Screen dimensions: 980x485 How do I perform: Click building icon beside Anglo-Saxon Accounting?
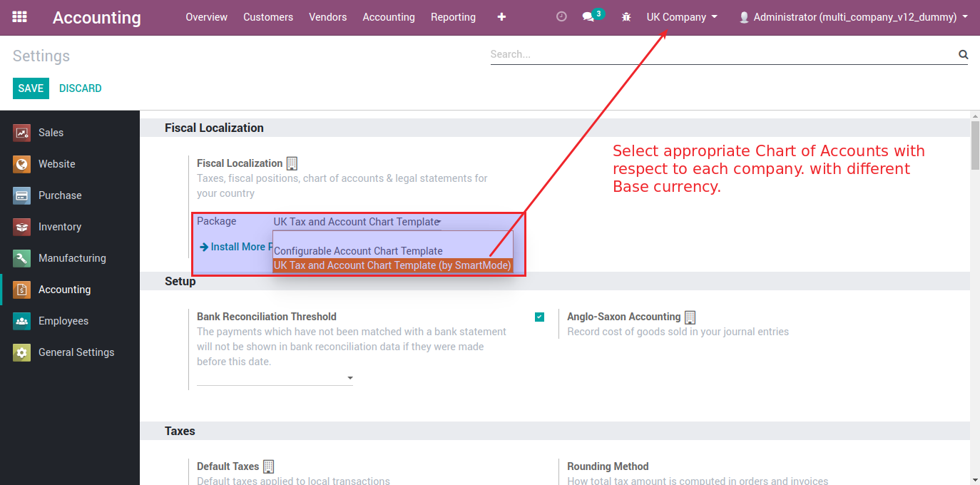[690, 317]
